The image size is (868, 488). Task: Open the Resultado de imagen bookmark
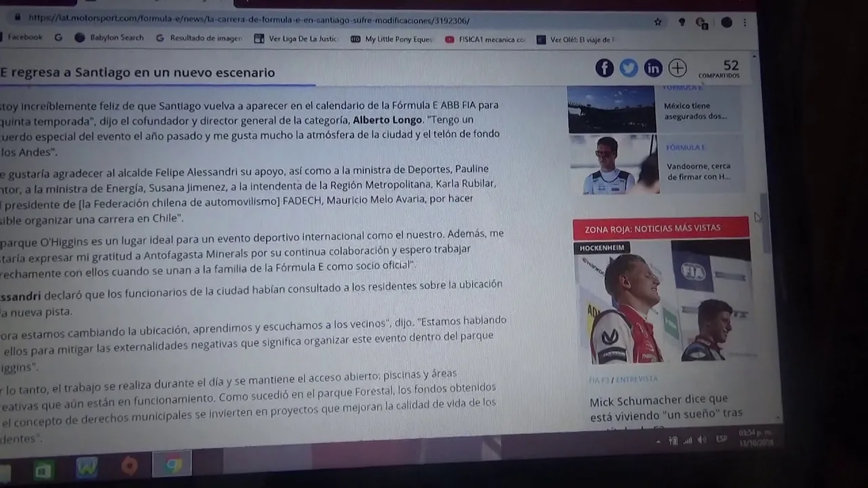[x=199, y=39]
